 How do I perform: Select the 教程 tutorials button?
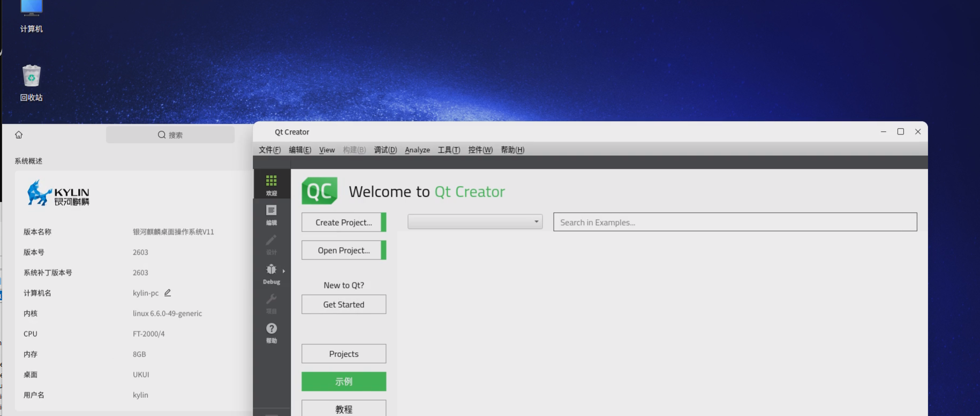pos(344,408)
